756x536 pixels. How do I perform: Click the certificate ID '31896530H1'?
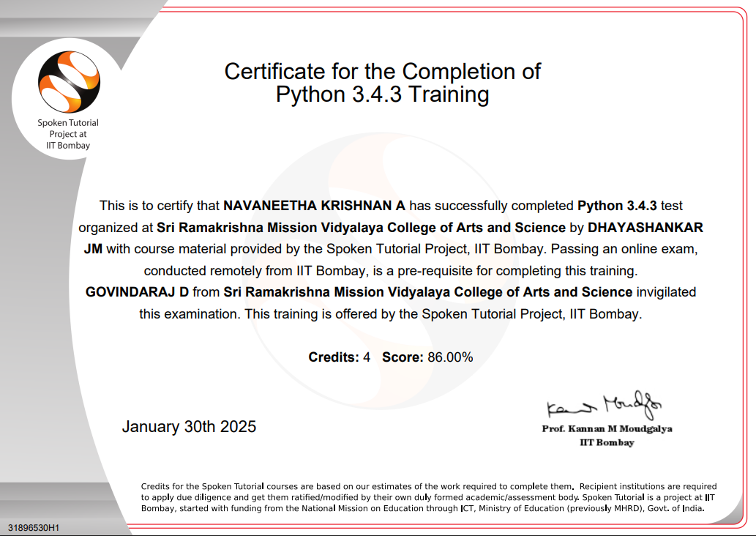33,528
